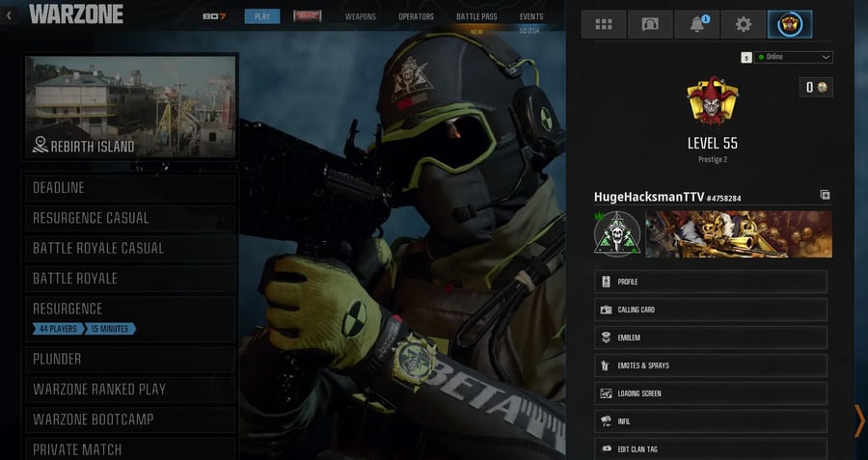Click the copy player ID icon
The image size is (868, 460).
point(826,195)
